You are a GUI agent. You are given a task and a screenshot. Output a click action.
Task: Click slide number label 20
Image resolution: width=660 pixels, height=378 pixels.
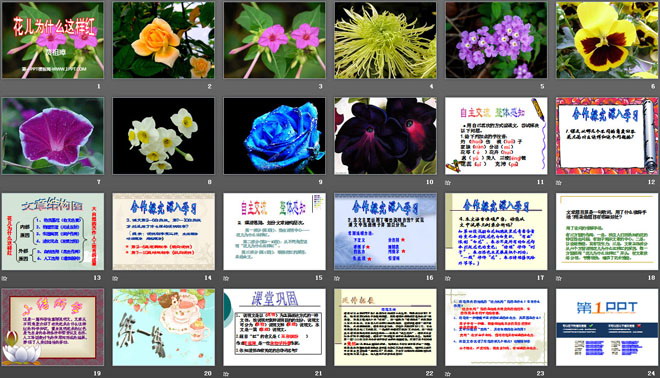[208, 373]
